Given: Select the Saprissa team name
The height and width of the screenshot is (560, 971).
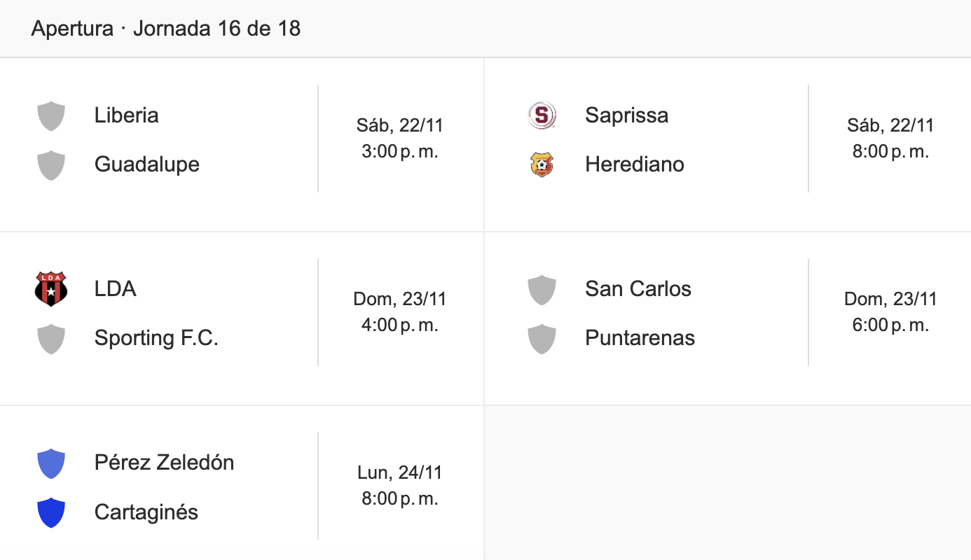Looking at the screenshot, I should coord(626,115).
